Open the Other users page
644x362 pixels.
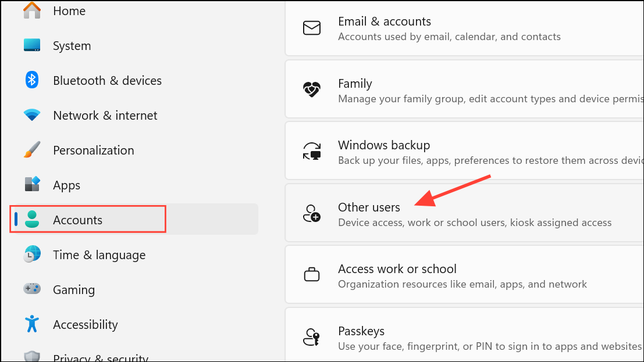(464, 213)
